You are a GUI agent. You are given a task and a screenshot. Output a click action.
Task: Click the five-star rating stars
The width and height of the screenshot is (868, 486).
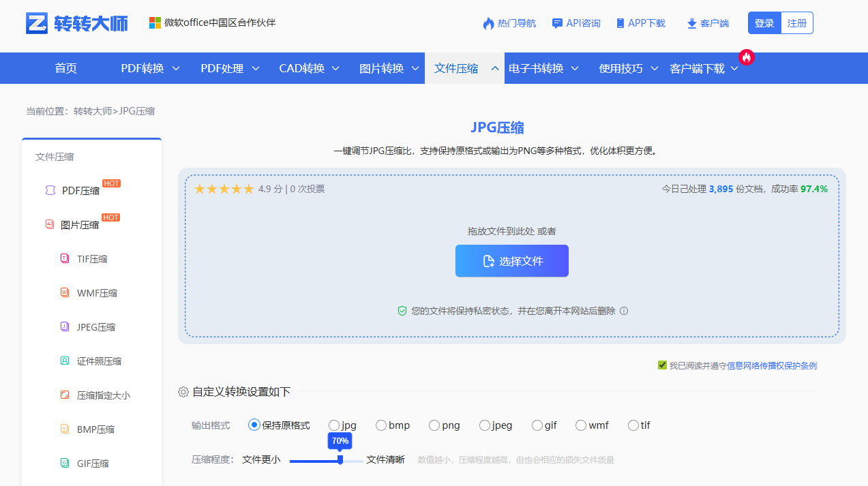pyautogui.click(x=224, y=189)
